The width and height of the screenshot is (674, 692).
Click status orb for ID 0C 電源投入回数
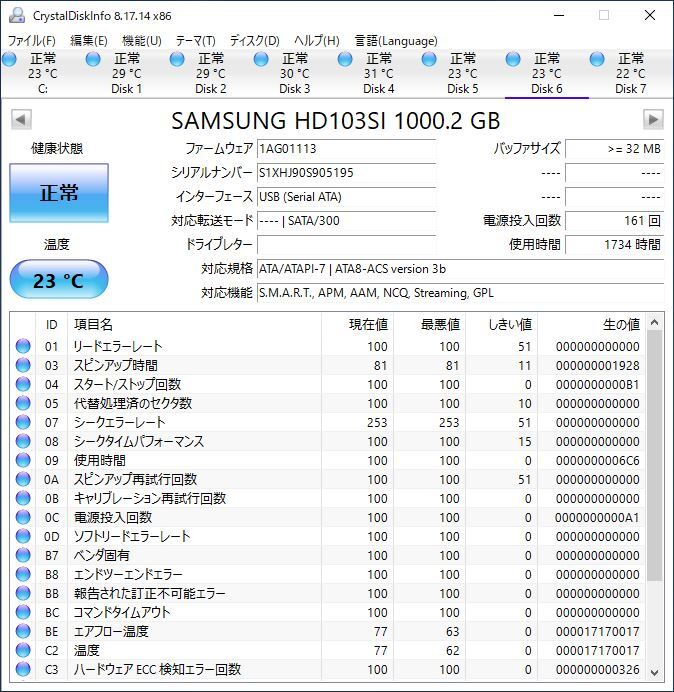tap(23, 517)
